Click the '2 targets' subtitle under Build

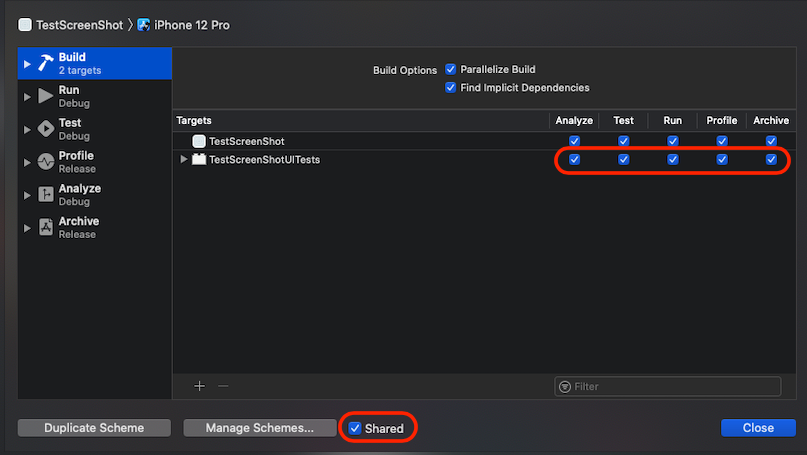point(80,71)
